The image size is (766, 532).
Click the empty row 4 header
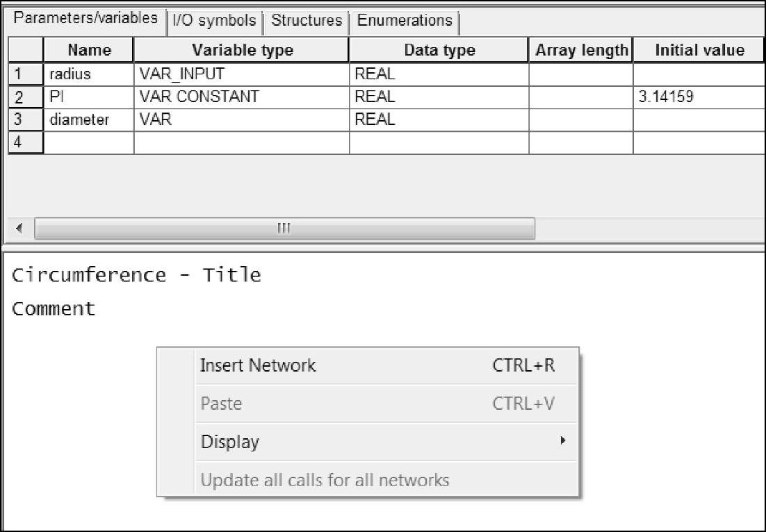click(x=25, y=142)
